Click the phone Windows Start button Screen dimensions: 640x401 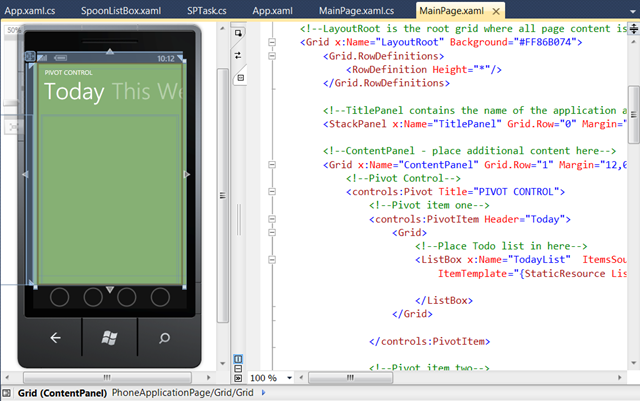tap(109, 338)
